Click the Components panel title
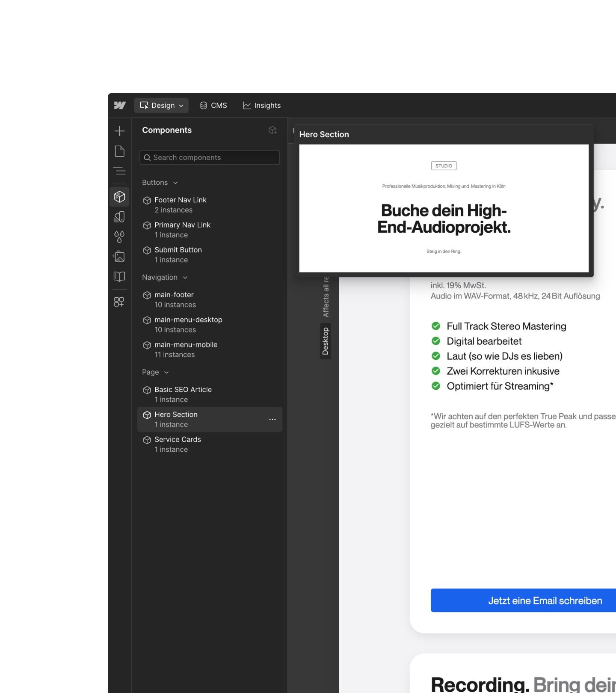Screen dimensions: 616x693 click(x=167, y=130)
